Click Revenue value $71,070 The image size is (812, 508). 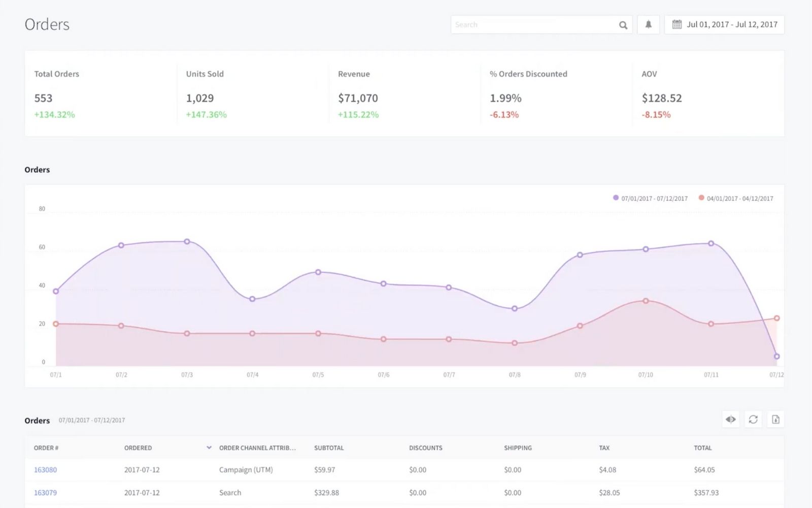click(358, 98)
